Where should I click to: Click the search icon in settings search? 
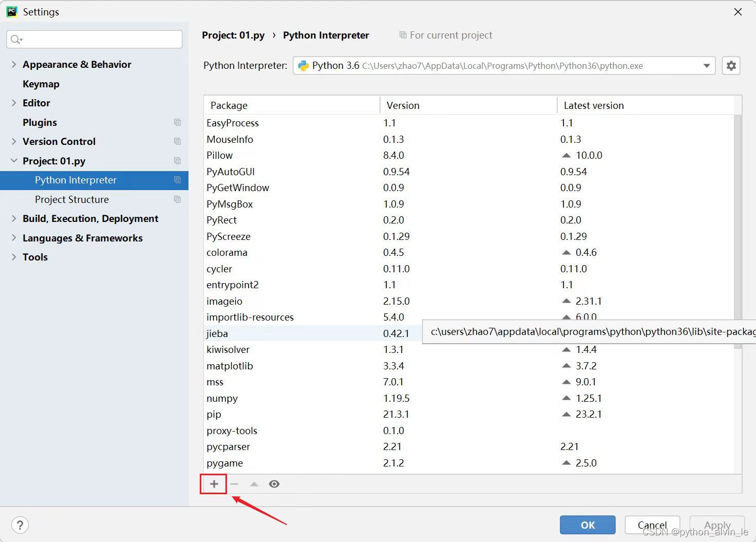(16, 40)
